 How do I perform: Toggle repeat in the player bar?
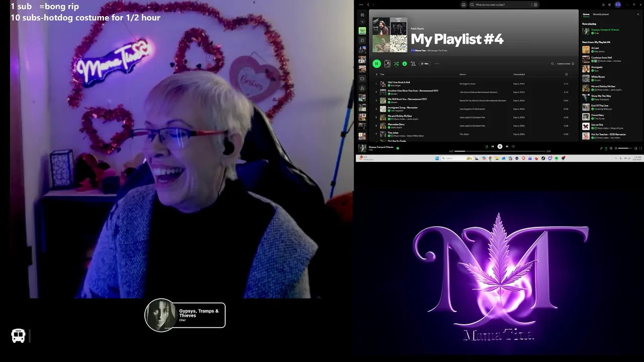[x=513, y=146]
